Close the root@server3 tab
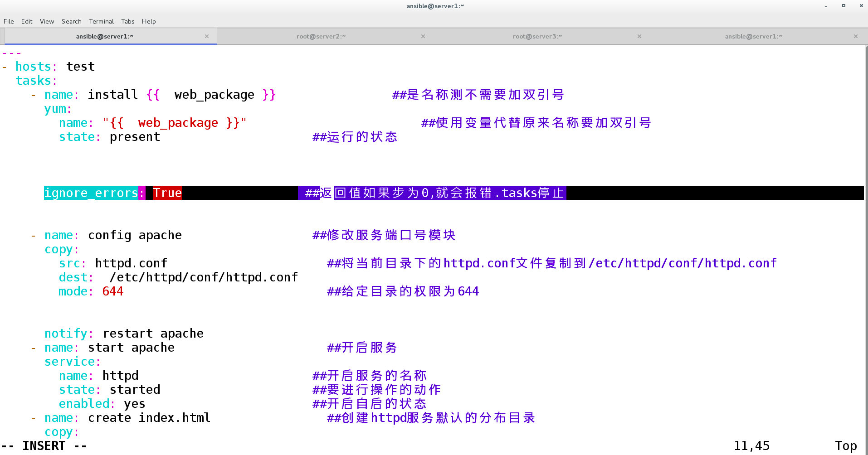Viewport: 868px width, 455px height. click(639, 36)
